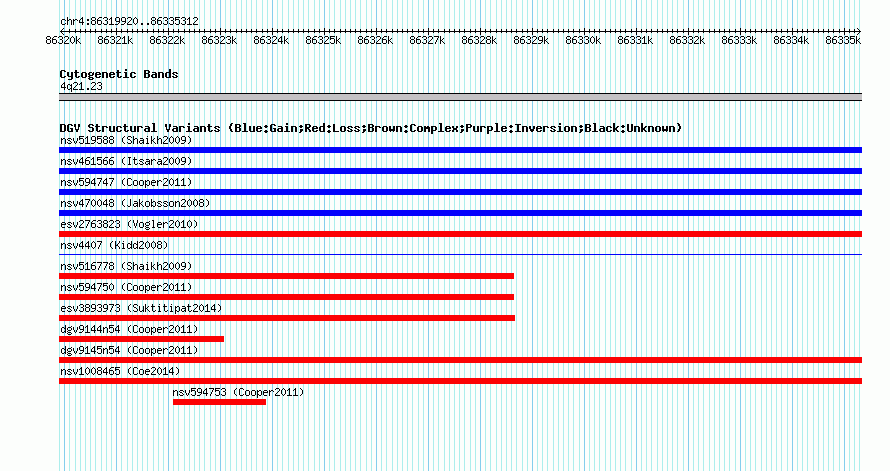The height and width of the screenshot is (471, 890).
Task: Open nsv594753 (Cooper2011) label
Action: [x=238, y=392]
